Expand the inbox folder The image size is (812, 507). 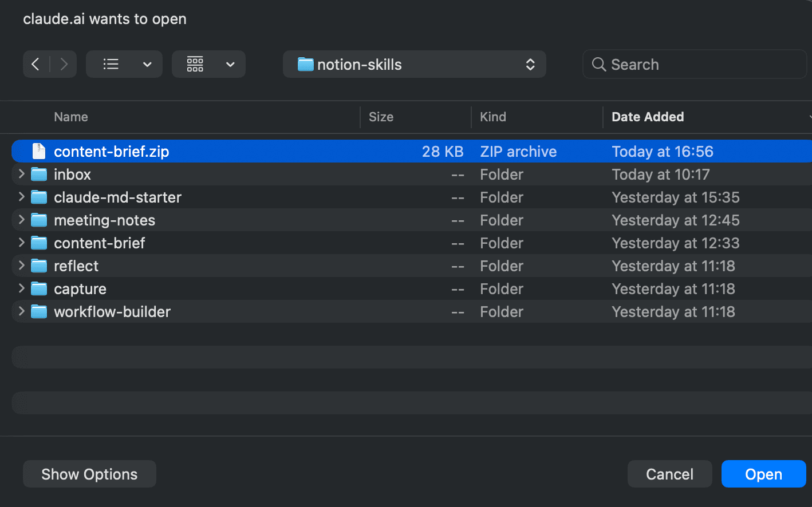pos(21,174)
